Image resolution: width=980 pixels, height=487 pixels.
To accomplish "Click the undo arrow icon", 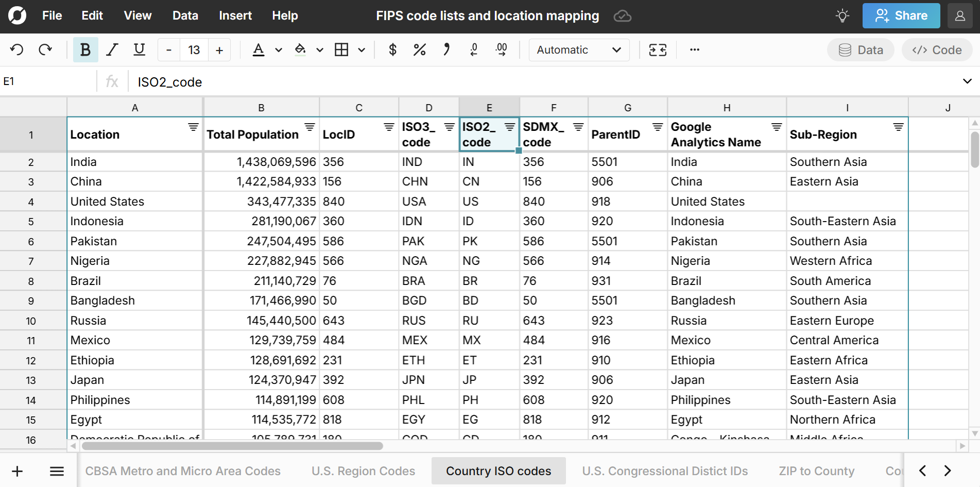I will coord(17,50).
